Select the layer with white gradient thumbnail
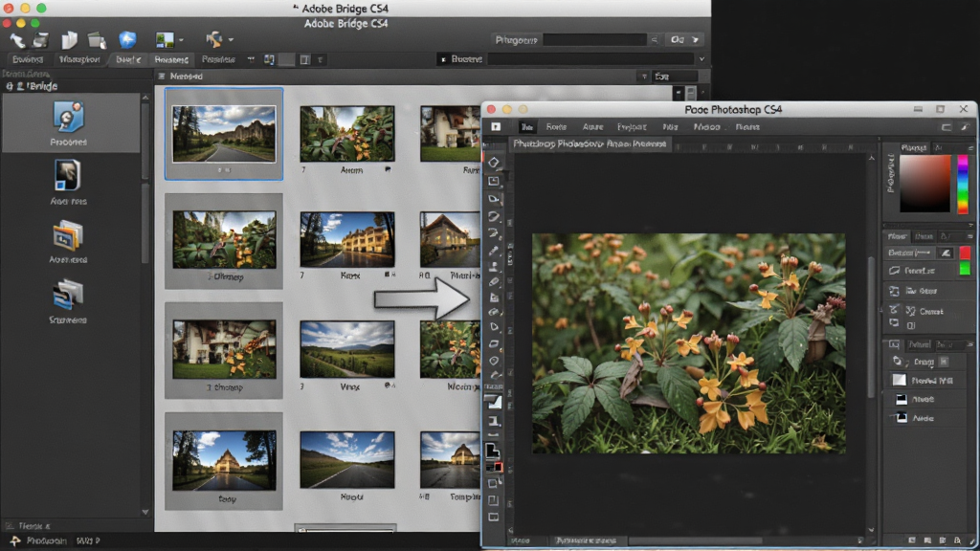Image resolution: width=980 pixels, height=551 pixels. click(925, 380)
